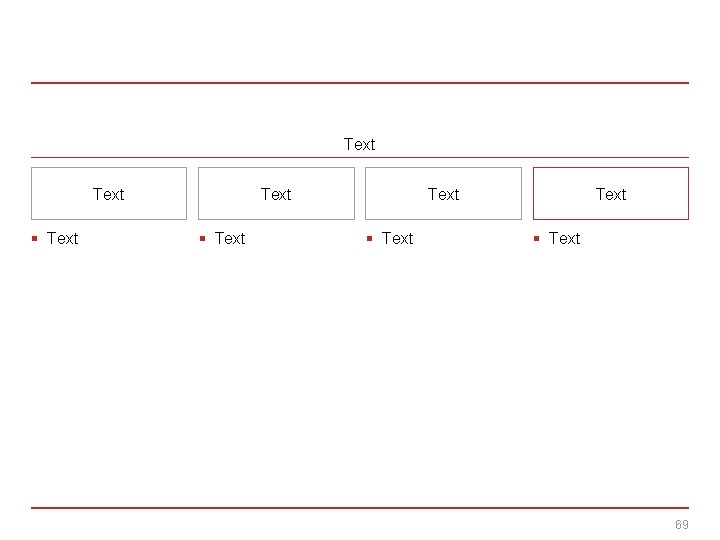Select the red bullet marker in second column

click(202, 238)
